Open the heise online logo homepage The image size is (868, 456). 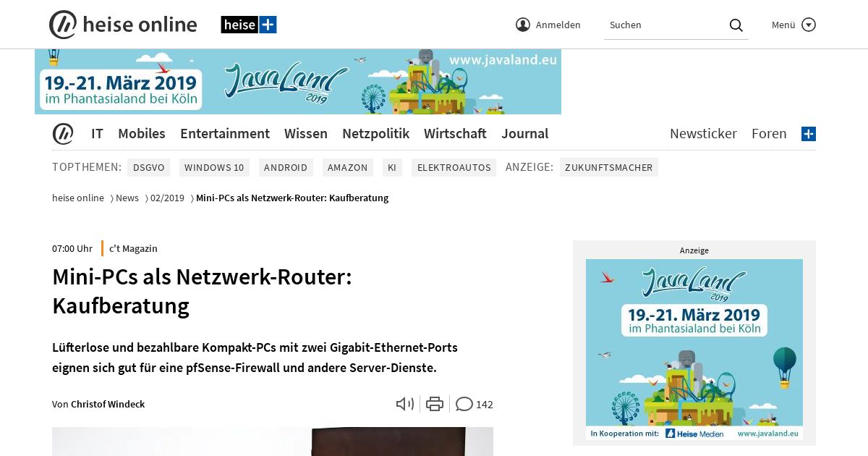123,25
